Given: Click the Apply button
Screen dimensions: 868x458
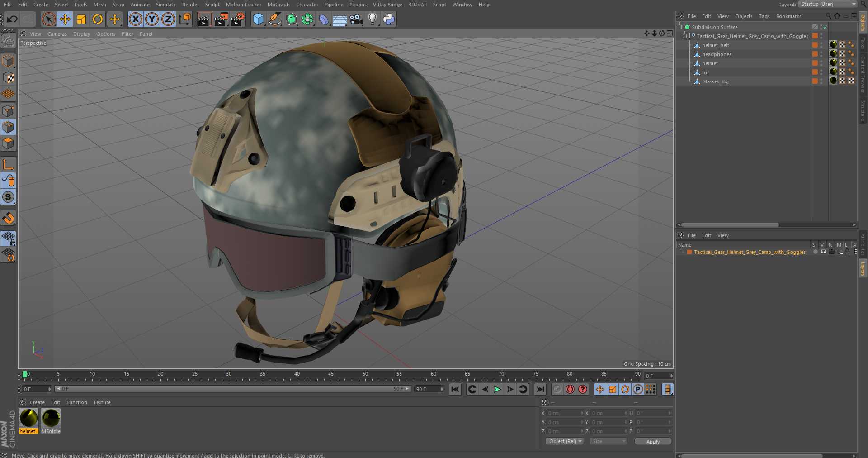Looking at the screenshot, I should point(653,441).
